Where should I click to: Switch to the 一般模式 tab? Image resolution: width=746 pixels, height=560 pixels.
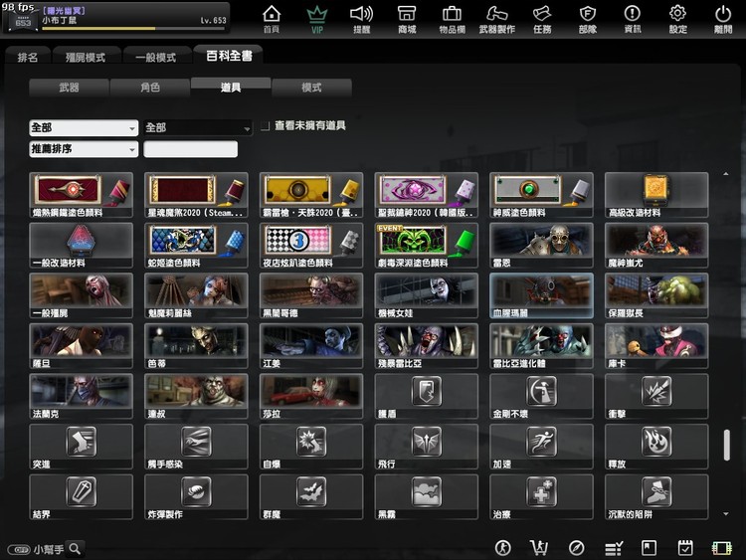(156, 57)
